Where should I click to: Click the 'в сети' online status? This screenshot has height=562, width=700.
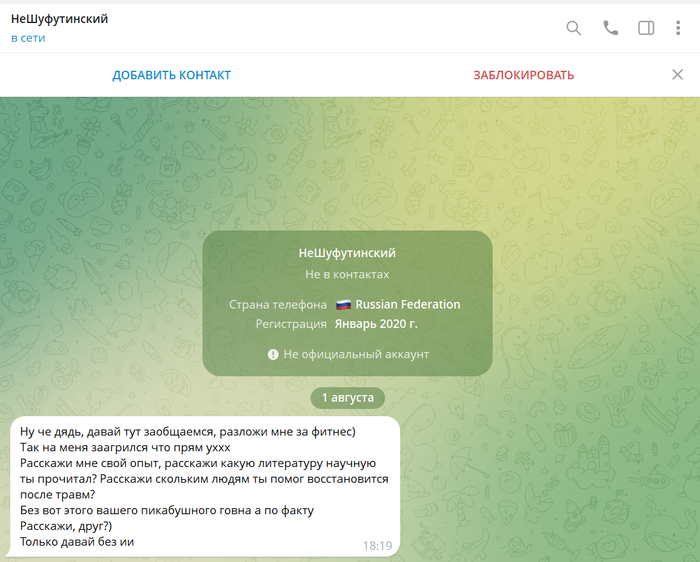click(x=28, y=38)
